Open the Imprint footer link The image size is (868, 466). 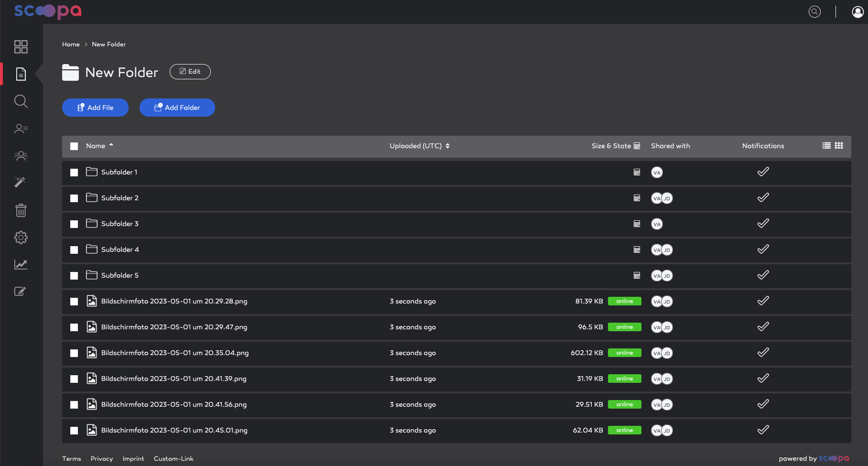click(133, 459)
